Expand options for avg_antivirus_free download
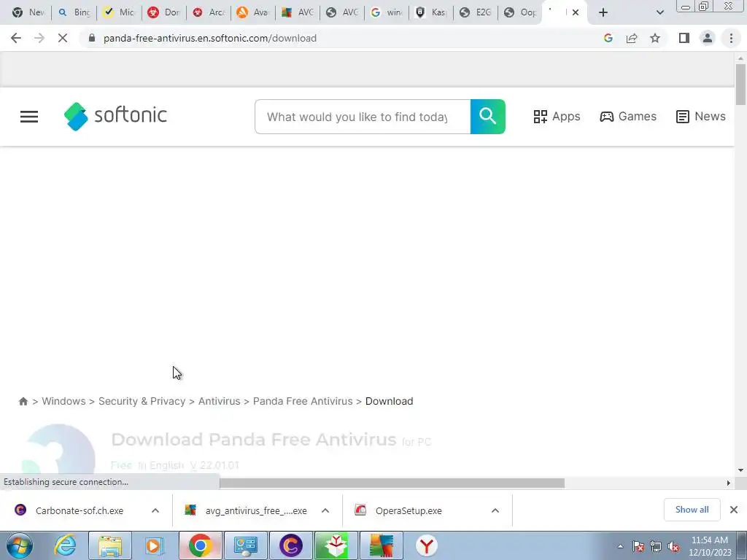The height and width of the screenshot is (560, 747). coord(325,510)
